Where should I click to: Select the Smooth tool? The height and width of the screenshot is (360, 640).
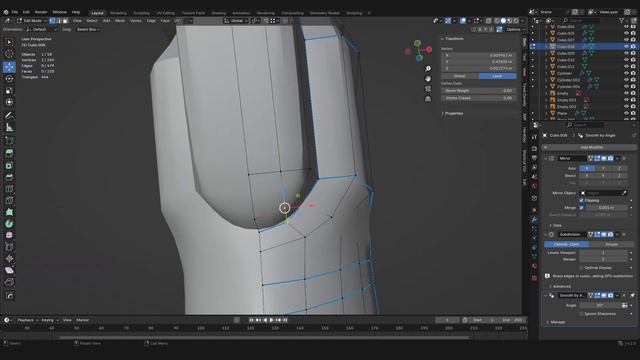pos(9,236)
